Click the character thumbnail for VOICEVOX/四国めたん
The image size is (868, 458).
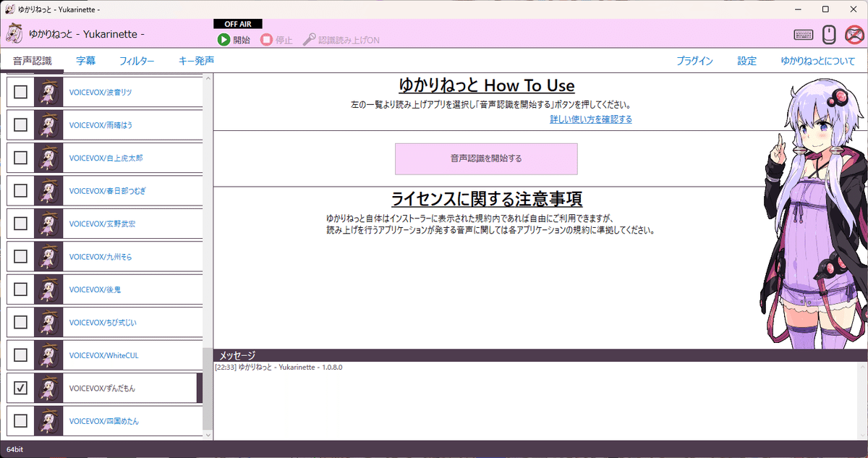(49, 421)
